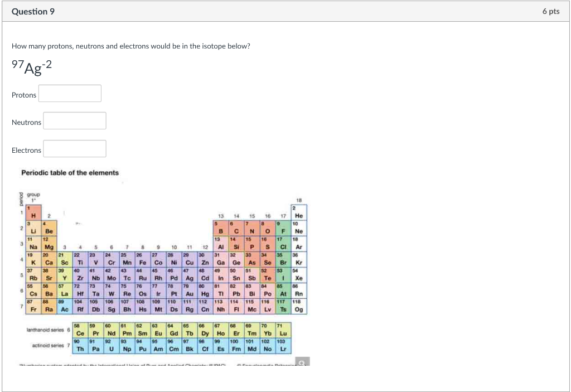The width and height of the screenshot is (571, 392).
Task: Click the Neutrons answer input field
Action: 74,120
